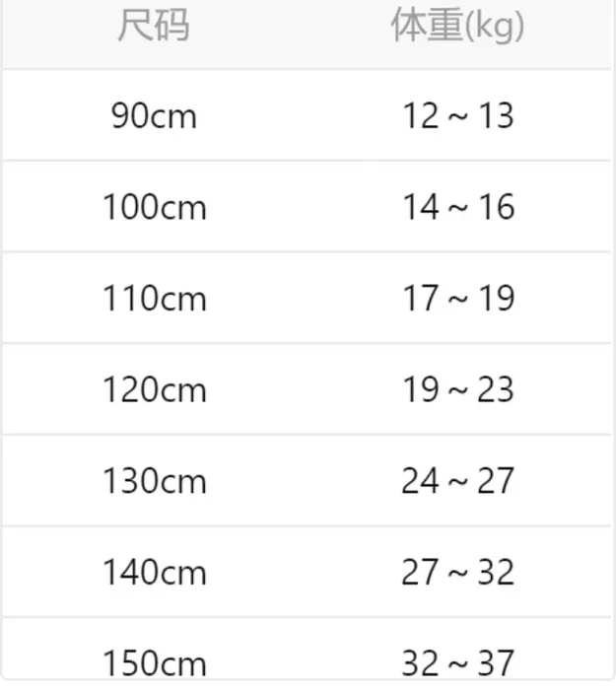Click the tilde between 24 and 27

tap(458, 482)
